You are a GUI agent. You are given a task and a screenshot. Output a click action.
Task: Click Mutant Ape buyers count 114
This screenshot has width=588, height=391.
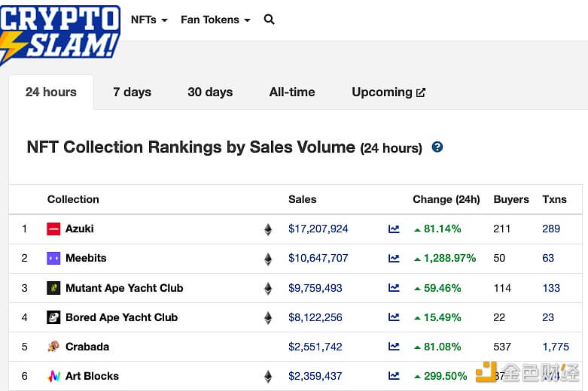(x=502, y=288)
